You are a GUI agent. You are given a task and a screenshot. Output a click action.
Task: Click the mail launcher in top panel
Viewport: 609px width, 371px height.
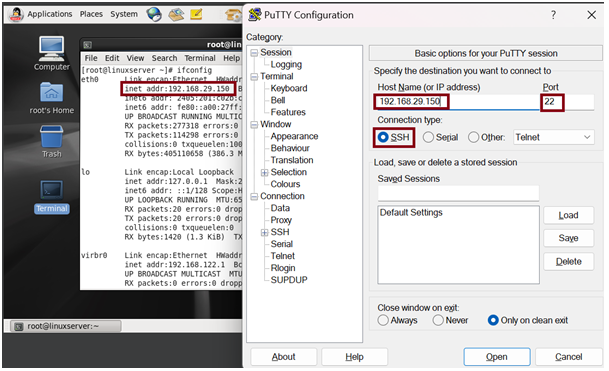point(176,14)
